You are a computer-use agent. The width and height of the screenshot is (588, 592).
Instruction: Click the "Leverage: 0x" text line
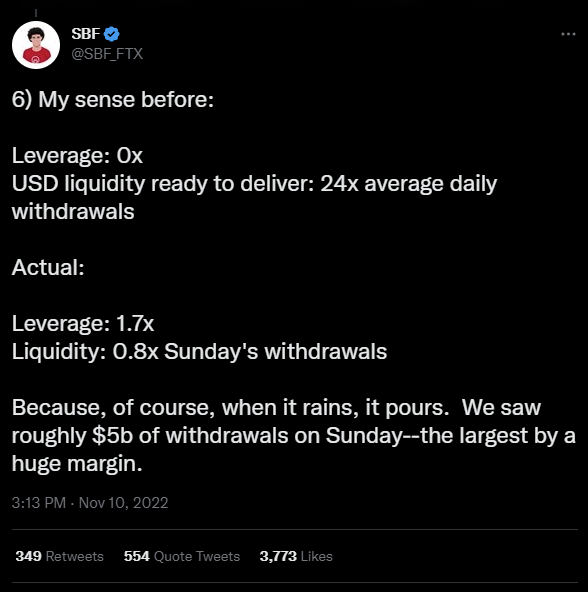click(77, 156)
